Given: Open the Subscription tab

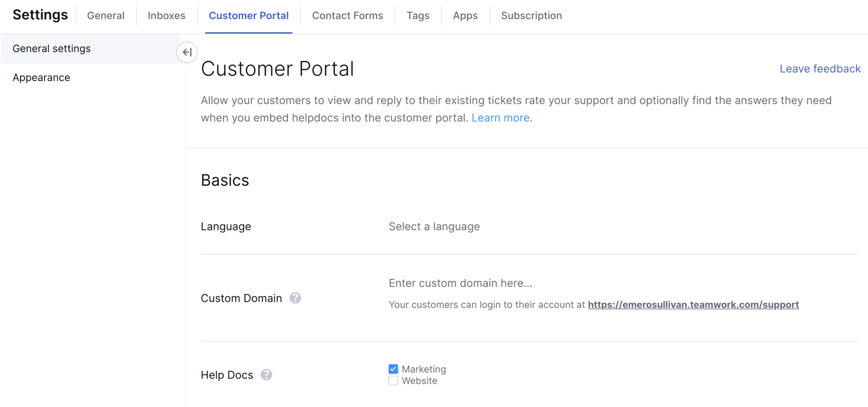Looking at the screenshot, I should click(x=531, y=16).
